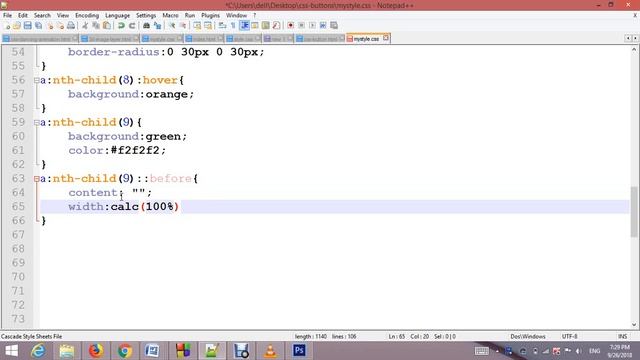The image size is (640, 360).
Task: Save all open files with Save All
Action: click(x=38, y=25)
